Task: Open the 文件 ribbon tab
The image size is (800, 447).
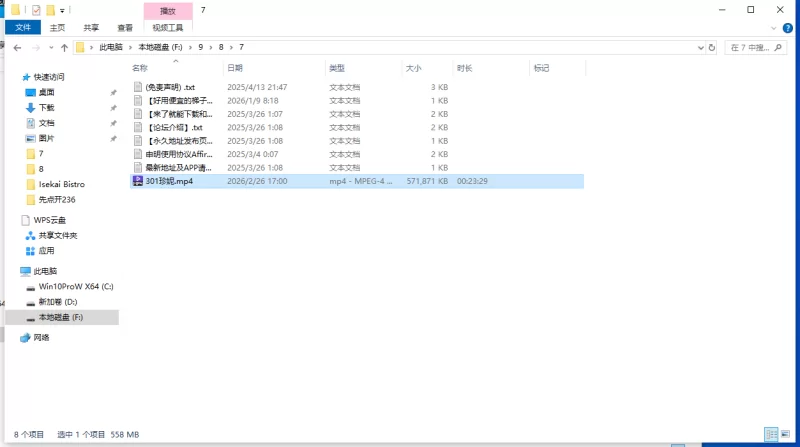Action: [x=23, y=28]
